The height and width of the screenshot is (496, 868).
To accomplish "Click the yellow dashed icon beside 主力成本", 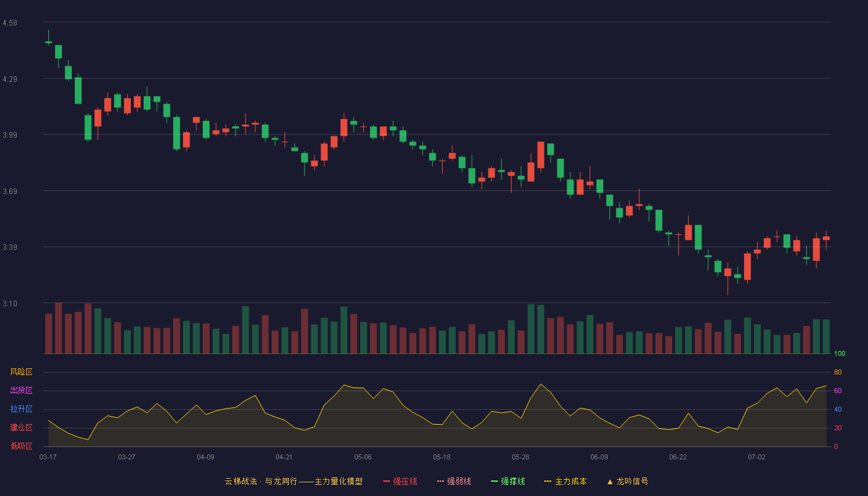I will [548, 482].
